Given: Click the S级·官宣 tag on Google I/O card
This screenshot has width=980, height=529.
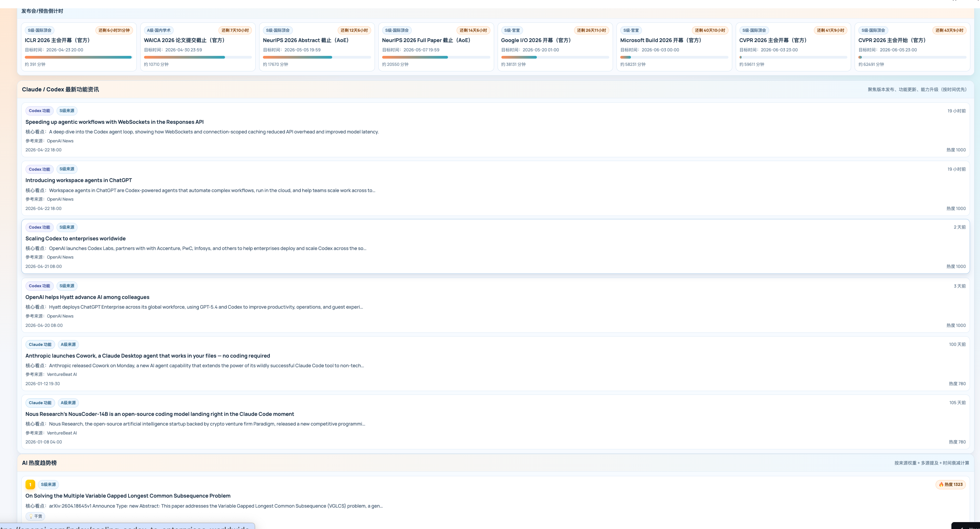Looking at the screenshot, I should (x=512, y=30).
